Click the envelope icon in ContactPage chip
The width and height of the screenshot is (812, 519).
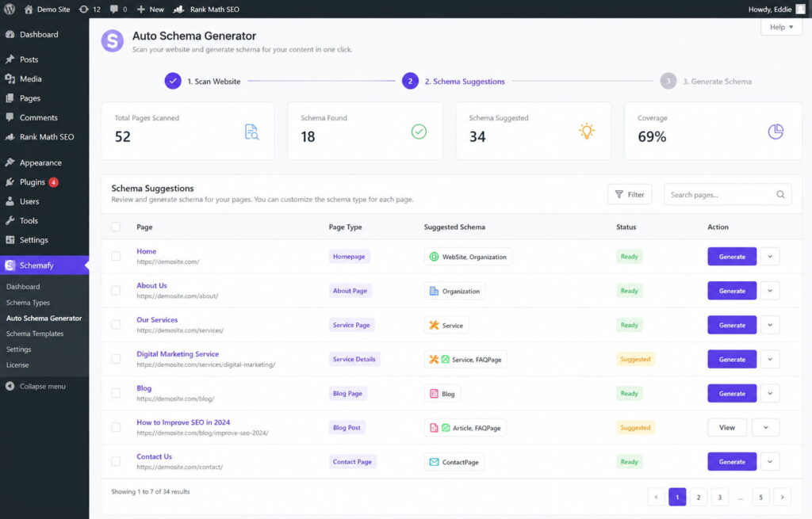(x=434, y=462)
